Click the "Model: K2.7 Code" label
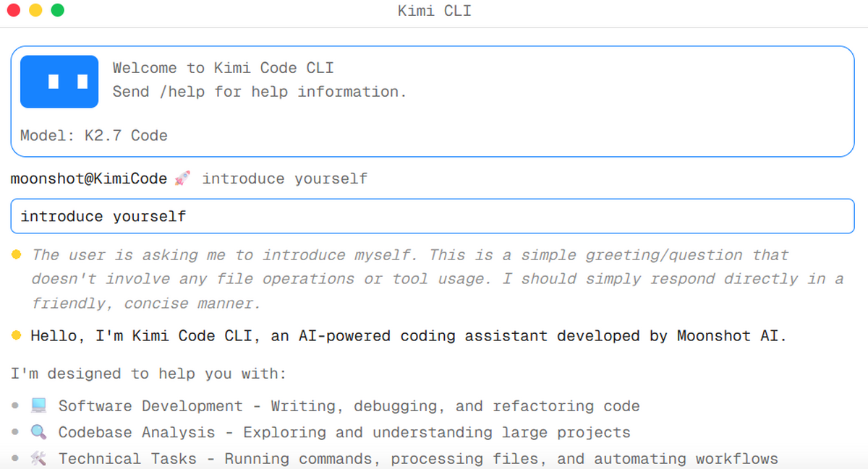The image size is (868, 469). tap(94, 135)
